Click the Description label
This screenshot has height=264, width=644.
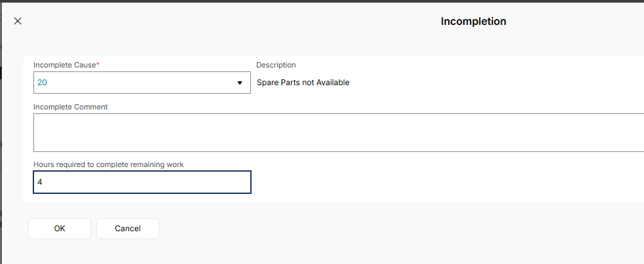[276, 65]
